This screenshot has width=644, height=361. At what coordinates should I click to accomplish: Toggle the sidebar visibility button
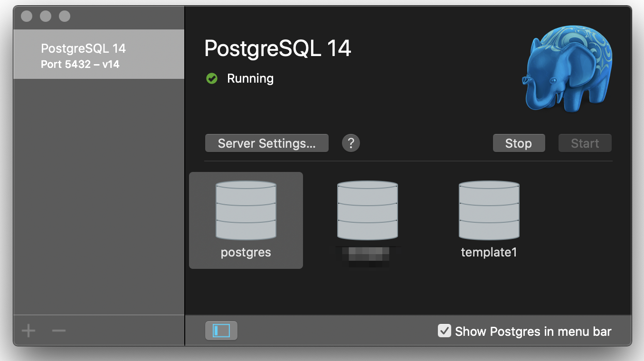coord(221,331)
